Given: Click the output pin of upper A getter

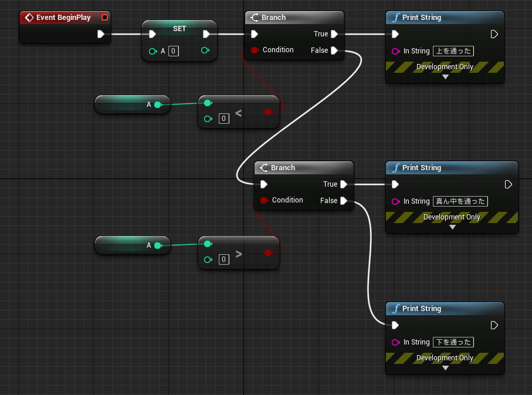Looking at the screenshot, I should point(158,104).
